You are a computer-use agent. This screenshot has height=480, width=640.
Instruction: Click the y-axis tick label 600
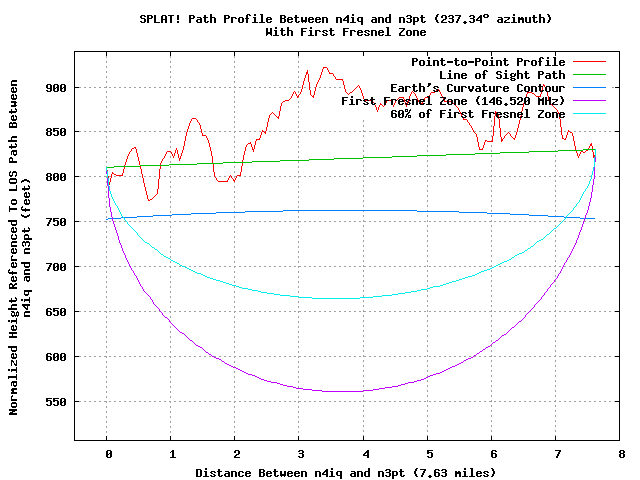click(56, 357)
